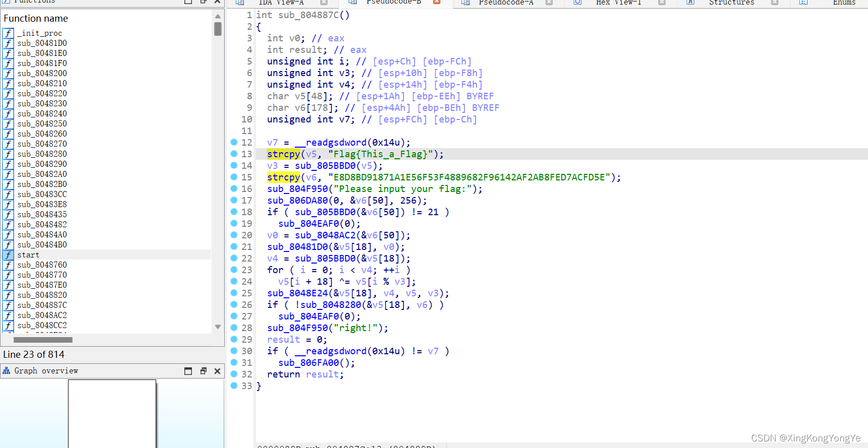Open the Hex View-1 tab
Screen dimensions: 868x448
tap(619, 3)
